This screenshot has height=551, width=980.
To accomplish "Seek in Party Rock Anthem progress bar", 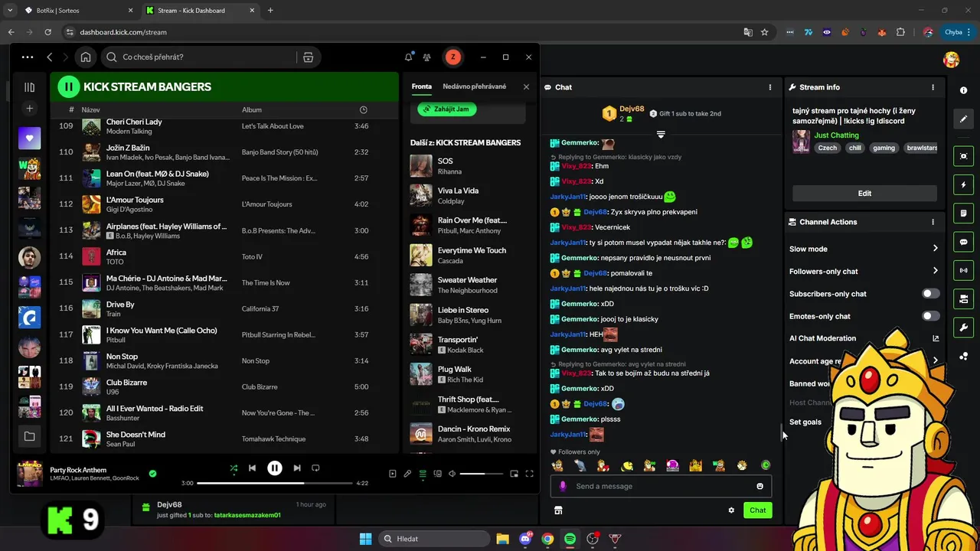I will (x=275, y=483).
